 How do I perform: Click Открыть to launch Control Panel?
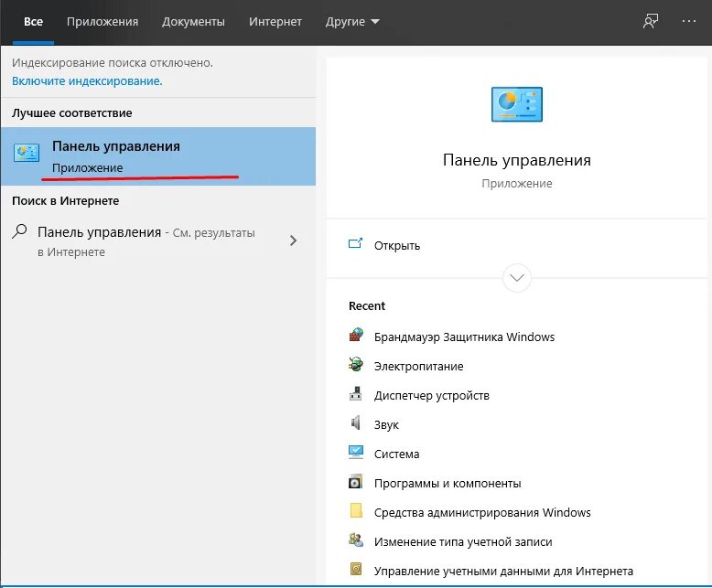click(397, 245)
